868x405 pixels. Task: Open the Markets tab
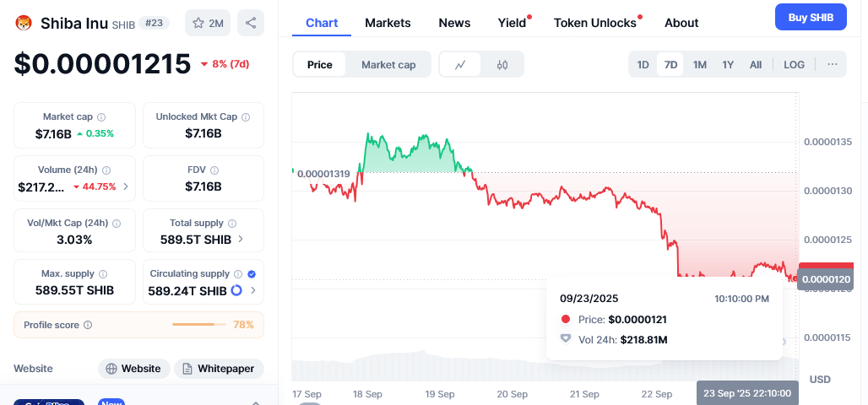point(388,23)
